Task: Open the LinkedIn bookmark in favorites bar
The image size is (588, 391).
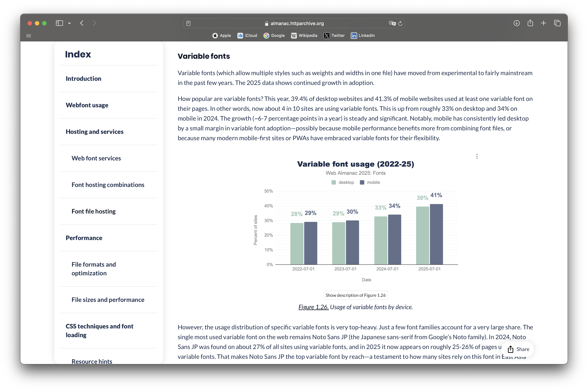Action: (363, 35)
